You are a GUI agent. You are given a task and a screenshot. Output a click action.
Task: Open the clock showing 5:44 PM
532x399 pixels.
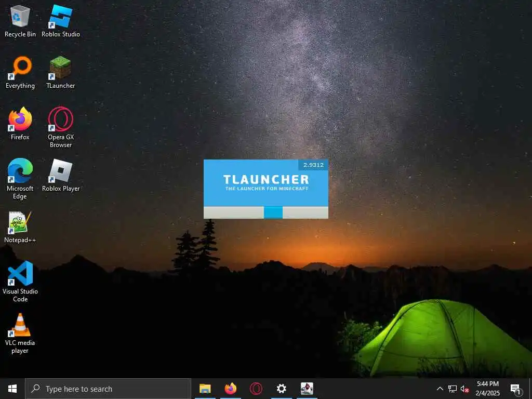pyautogui.click(x=487, y=389)
